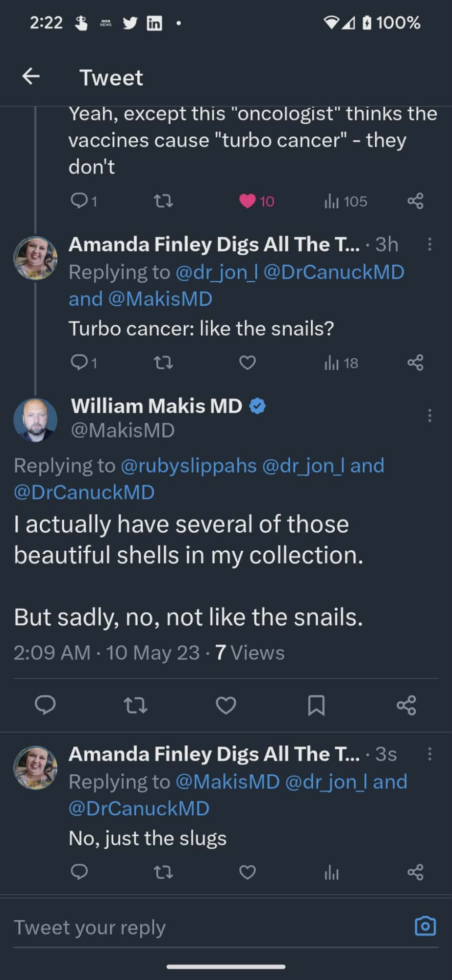Like William Makis MD's main tweet

tap(226, 705)
